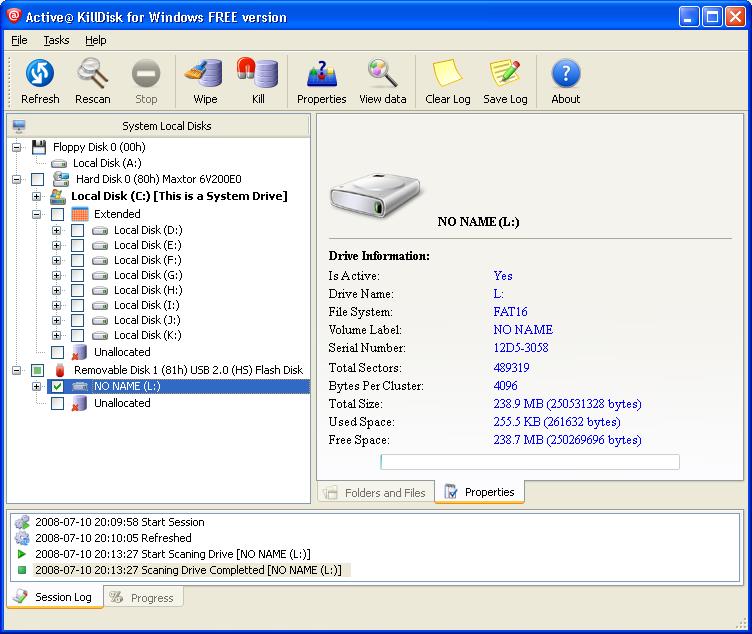
Task: Click the Local Disk (D:) drive icon
Action: point(100,231)
